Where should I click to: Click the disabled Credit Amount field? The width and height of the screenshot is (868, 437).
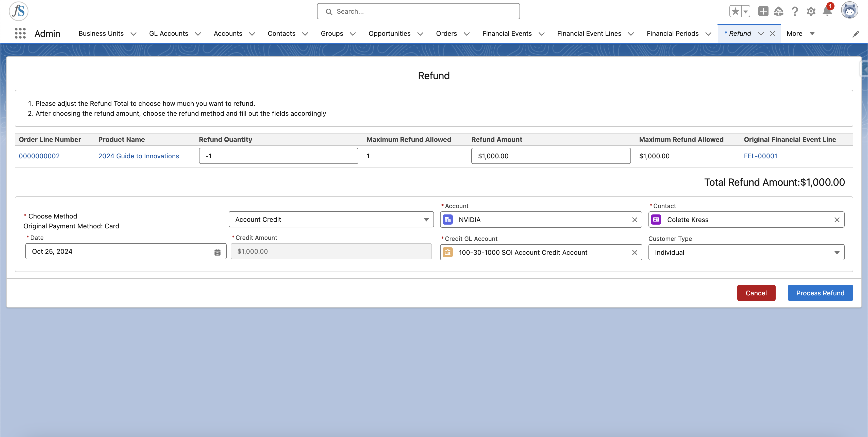tap(331, 251)
